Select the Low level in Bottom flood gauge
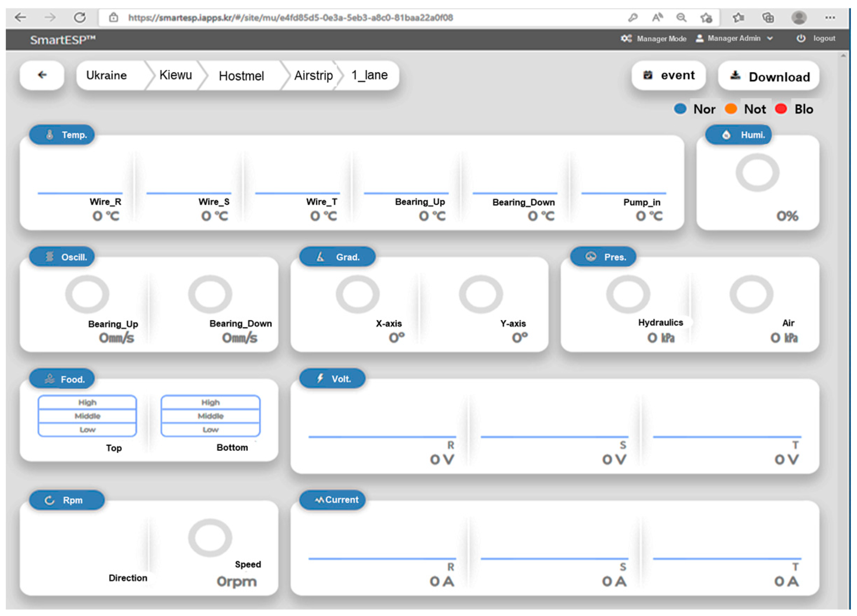The image size is (857, 616). coord(210,430)
